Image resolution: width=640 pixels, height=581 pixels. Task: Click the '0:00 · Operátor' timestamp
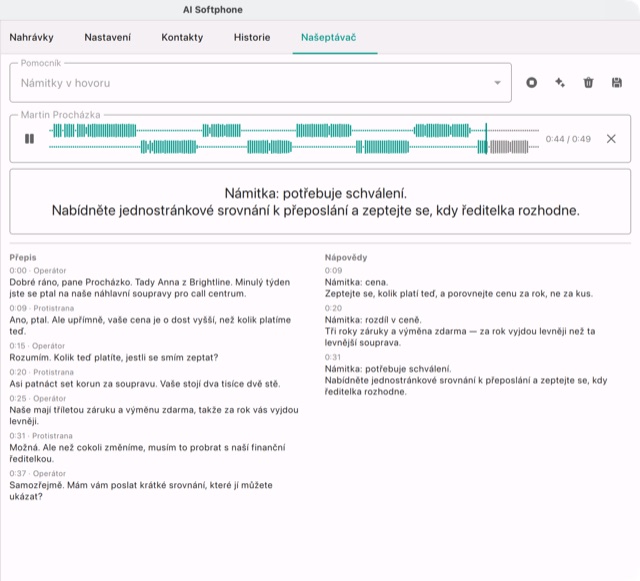pyautogui.click(x=38, y=271)
